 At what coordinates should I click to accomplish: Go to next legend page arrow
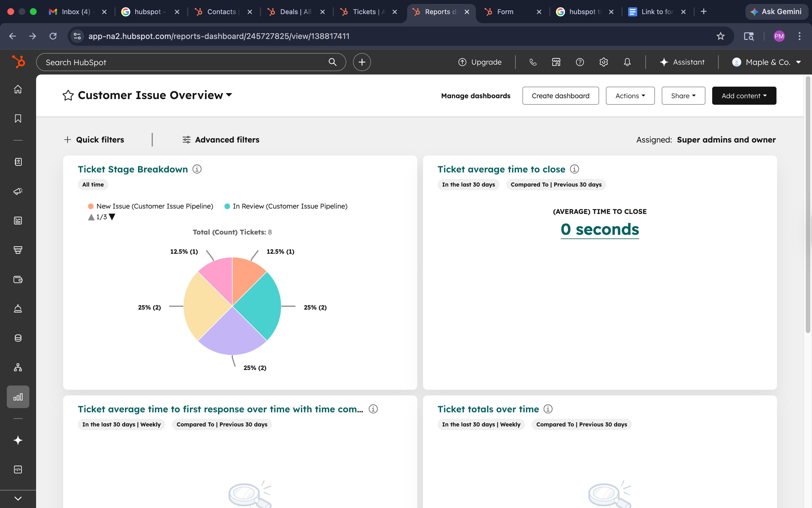pyautogui.click(x=112, y=217)
